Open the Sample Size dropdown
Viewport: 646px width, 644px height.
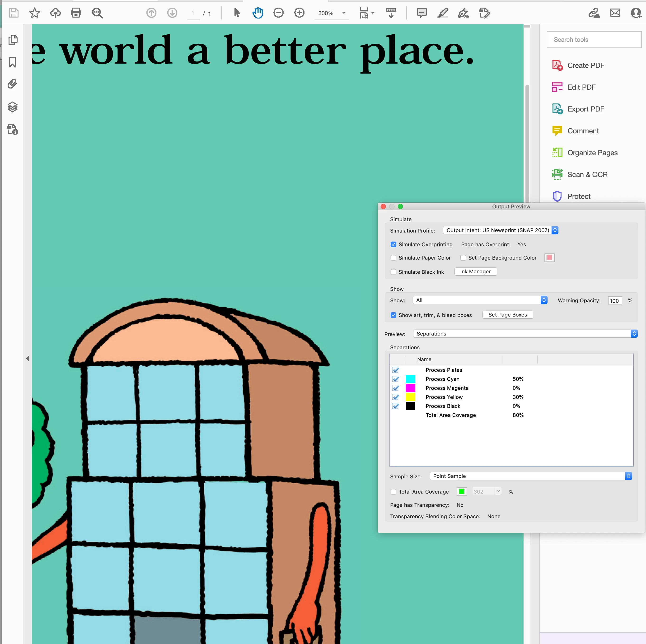(530, 476)
